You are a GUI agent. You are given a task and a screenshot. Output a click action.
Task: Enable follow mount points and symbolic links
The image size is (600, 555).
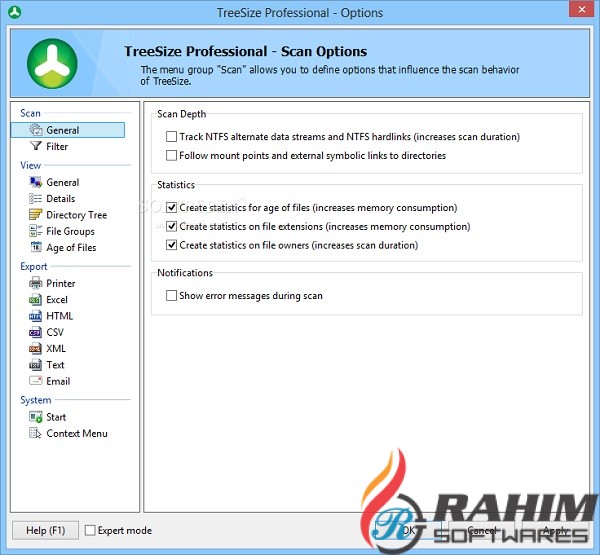click(171, 155)
